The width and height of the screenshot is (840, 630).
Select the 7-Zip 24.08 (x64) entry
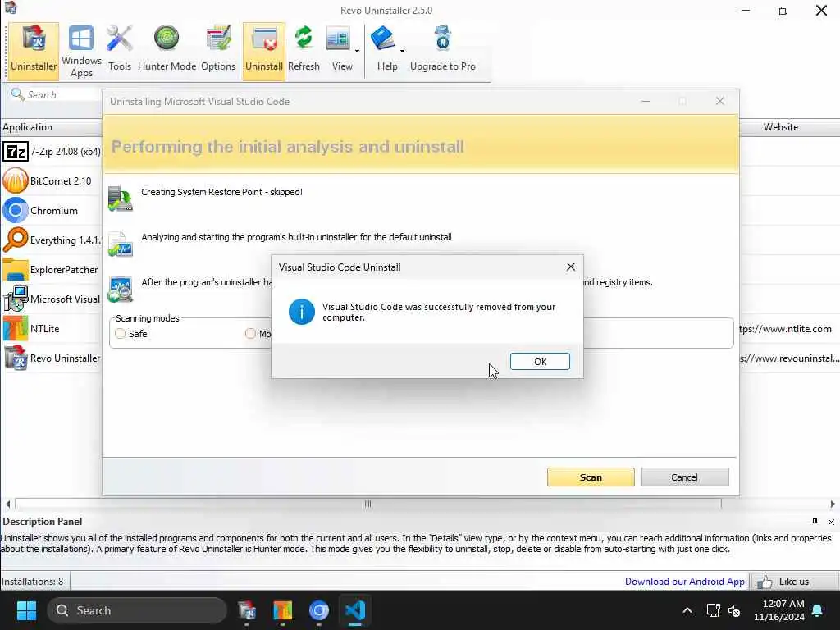[52, 152]
